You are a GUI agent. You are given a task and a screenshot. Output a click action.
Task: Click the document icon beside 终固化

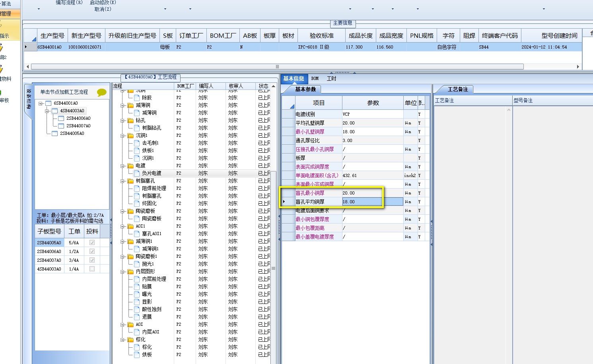pos(137,204)
